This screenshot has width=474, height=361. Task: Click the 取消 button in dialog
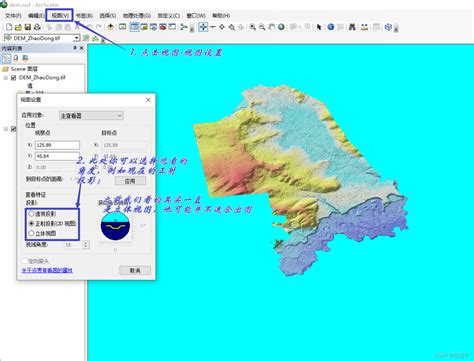(x=135, y=270)
